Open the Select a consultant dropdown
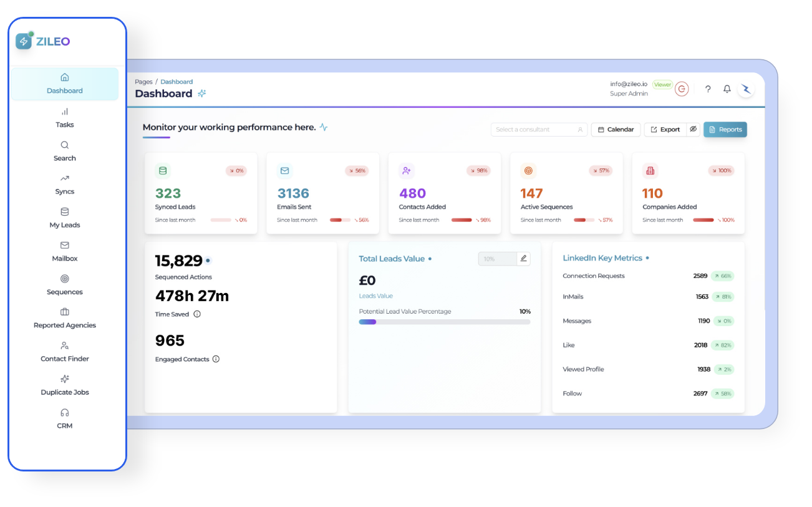Image resolution: width=812 pixels, height=507 pixels. (539, 129)
